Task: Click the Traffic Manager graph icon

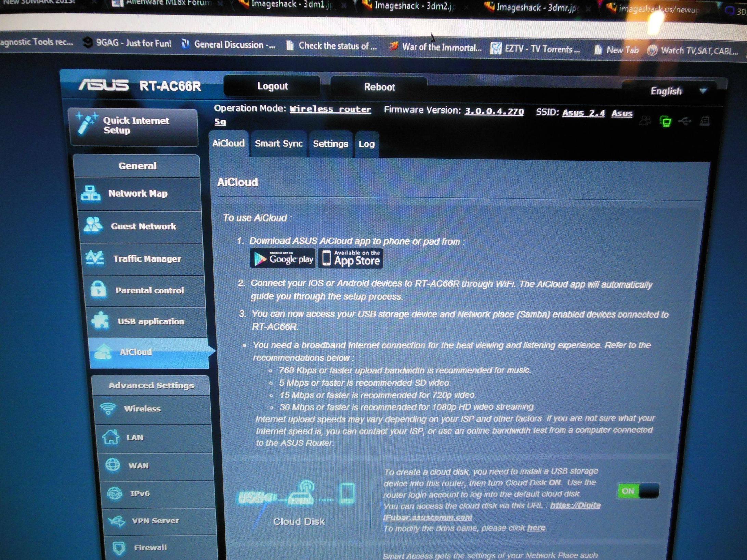Action: point(95,258)
